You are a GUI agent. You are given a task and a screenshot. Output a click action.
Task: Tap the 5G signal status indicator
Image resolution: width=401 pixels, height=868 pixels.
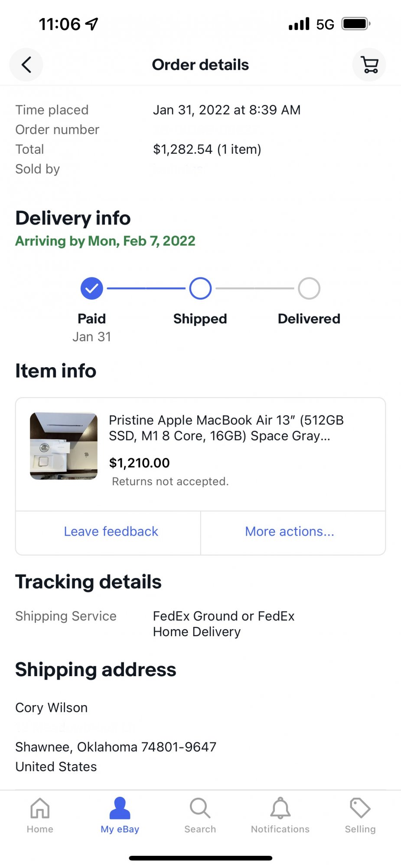pyautogui.click(x=325, y=24)
